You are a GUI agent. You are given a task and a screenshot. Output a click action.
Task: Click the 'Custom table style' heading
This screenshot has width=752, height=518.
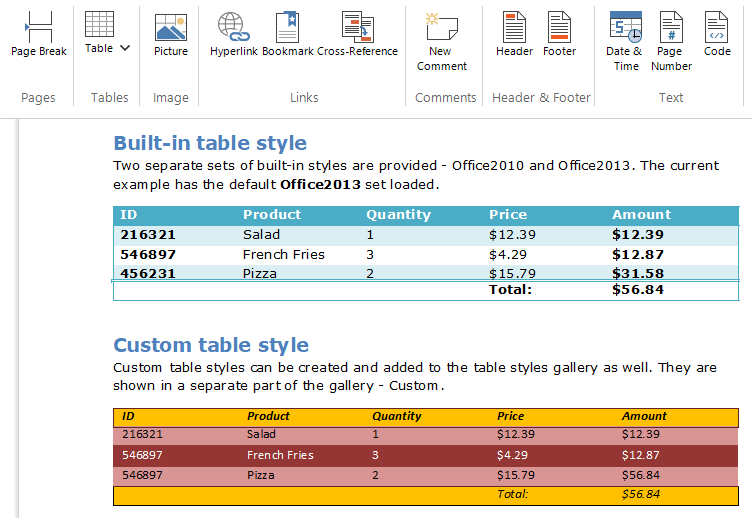pos(211,345)
